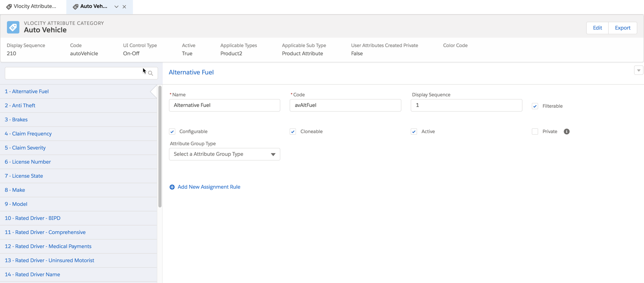The height and width of the screenshot is (283, 644).
Task: Click the autoVehicle code value
Action: click(x=84, y=54)
